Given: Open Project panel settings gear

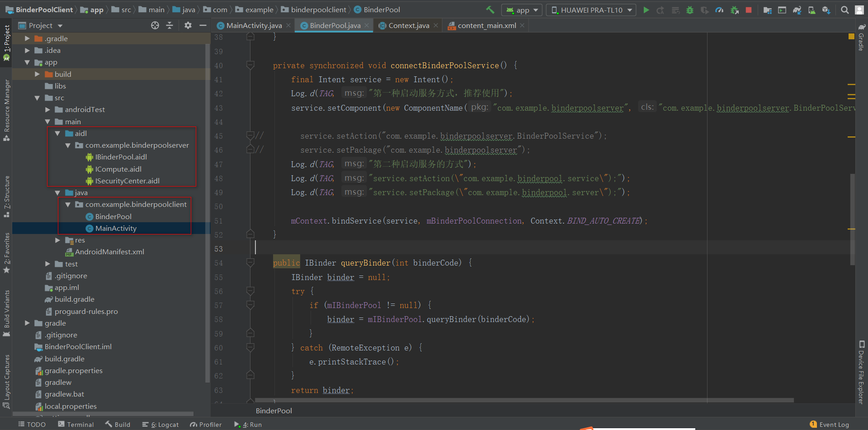Looking at the screenshot, I should click(x=188, y=25).
